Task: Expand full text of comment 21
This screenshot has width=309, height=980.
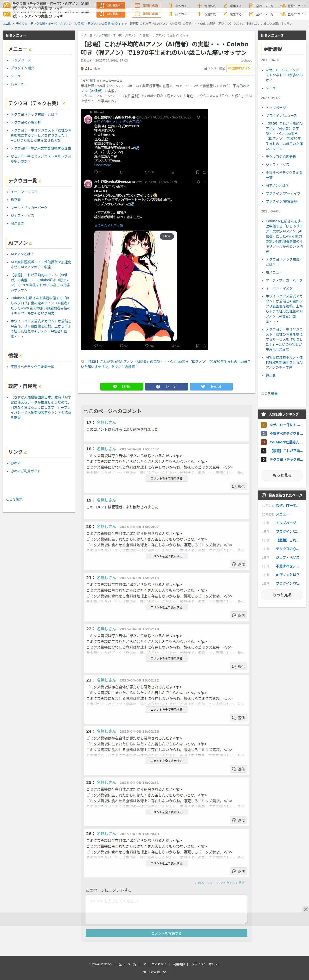Action: pyautogui.click(x=167, y=607)
